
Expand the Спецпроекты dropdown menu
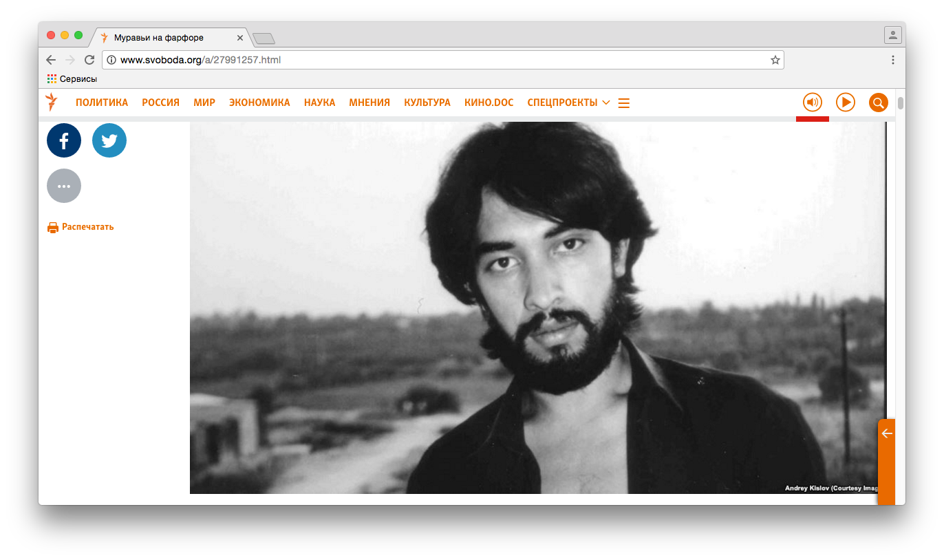(x=568, y=103)
